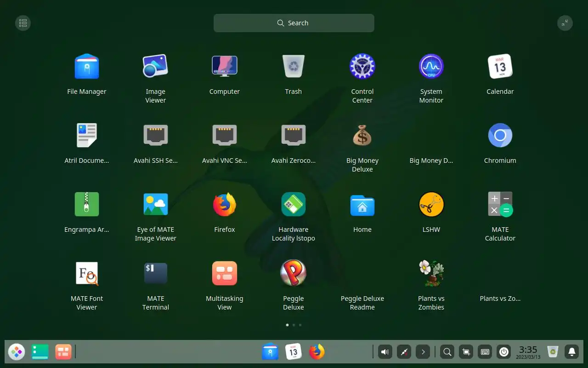Open multitasking view in dock
Viewport: 588px width, 368px height.
[x=63, y=352]
